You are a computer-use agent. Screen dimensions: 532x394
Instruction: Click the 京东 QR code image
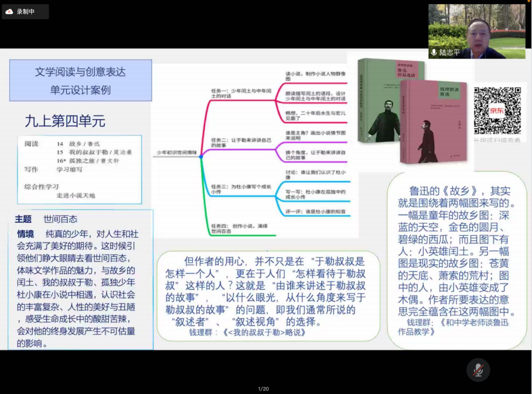[x=497, y=111]
